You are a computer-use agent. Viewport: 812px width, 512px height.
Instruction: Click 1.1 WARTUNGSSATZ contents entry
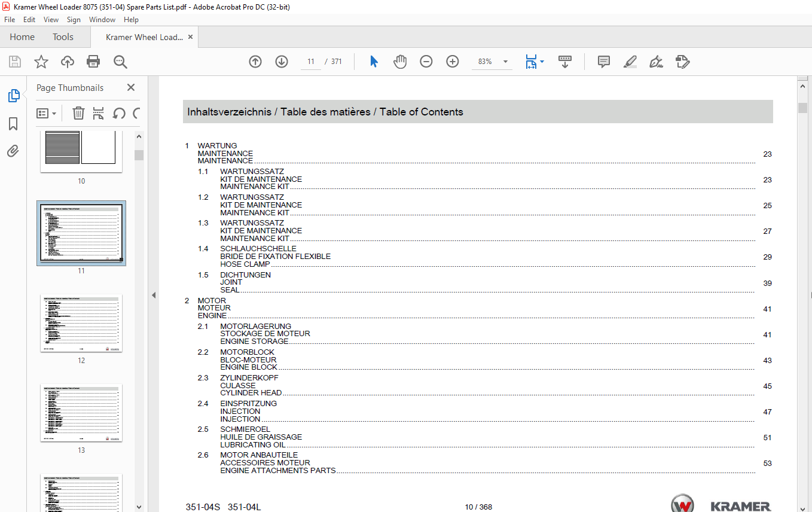pos(485,179)
